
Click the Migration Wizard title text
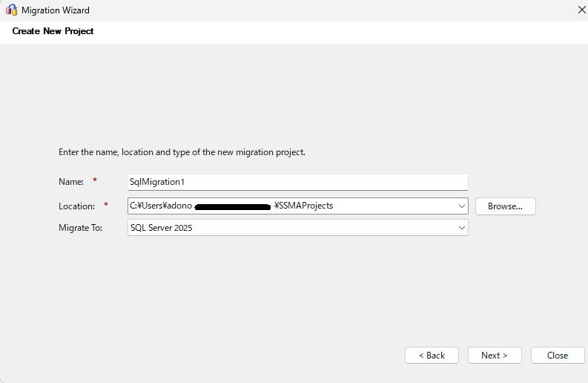[x=56, y=10]
